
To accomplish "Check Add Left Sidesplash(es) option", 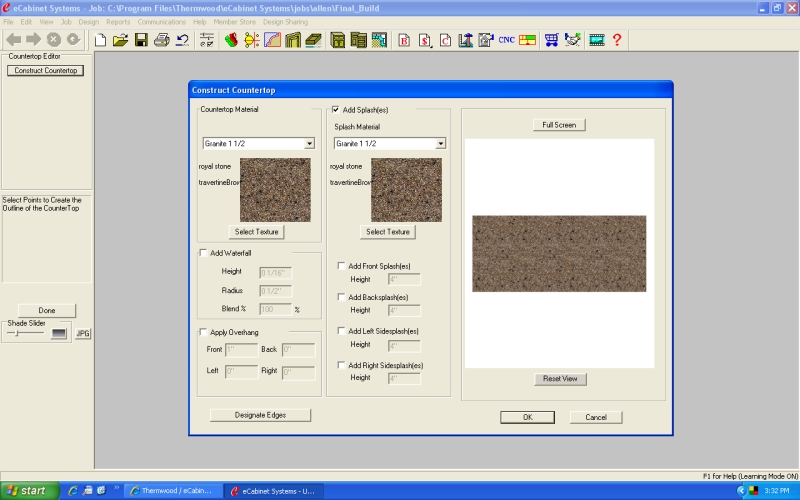I will (341, 331).
